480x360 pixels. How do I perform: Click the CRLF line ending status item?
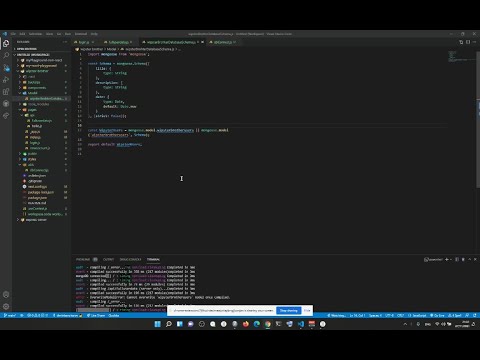click(x=401, y=315)
